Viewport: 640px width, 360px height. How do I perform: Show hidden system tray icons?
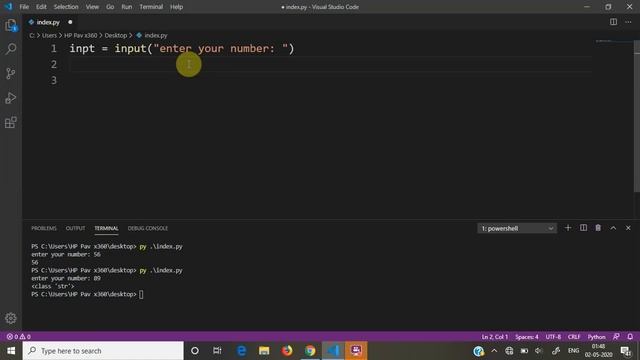(494, 351)
